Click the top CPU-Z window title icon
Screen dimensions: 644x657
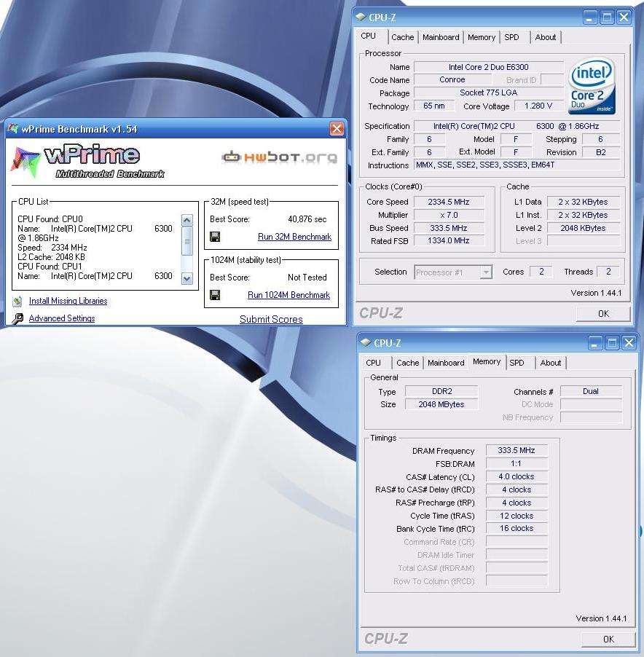361,17
